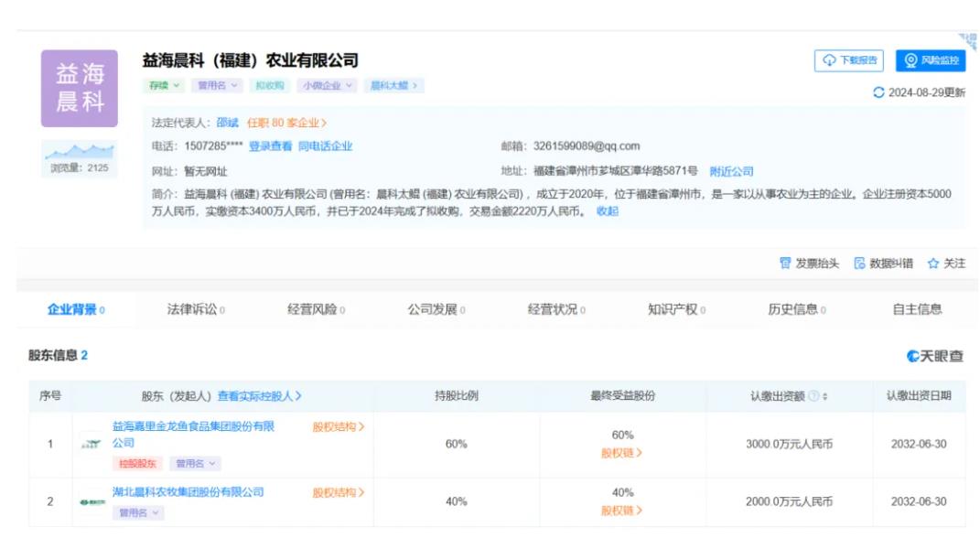Click the help icon next to 认缴出资额

coord(813,396)
